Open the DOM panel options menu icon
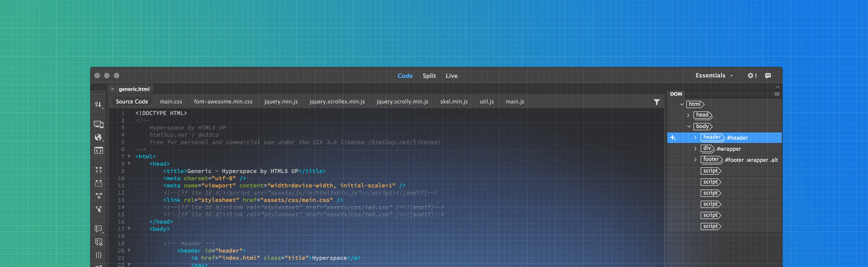Screen dimensions: 868x267 pos(777,94)
